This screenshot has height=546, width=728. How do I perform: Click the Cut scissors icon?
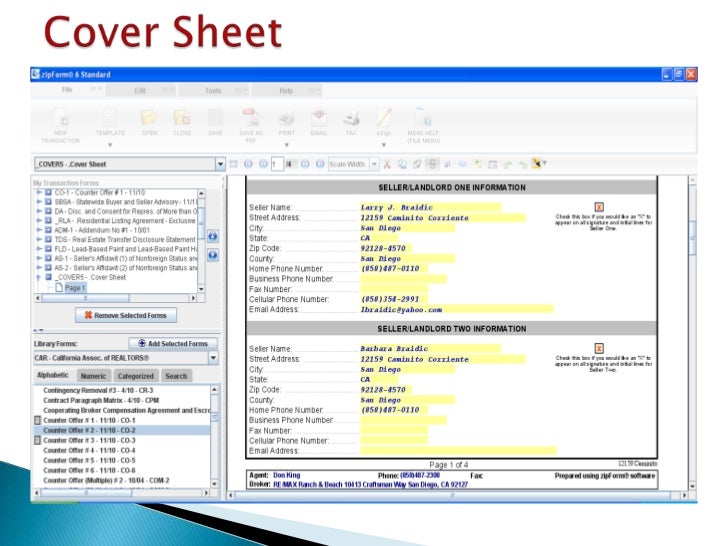point(387,164)
